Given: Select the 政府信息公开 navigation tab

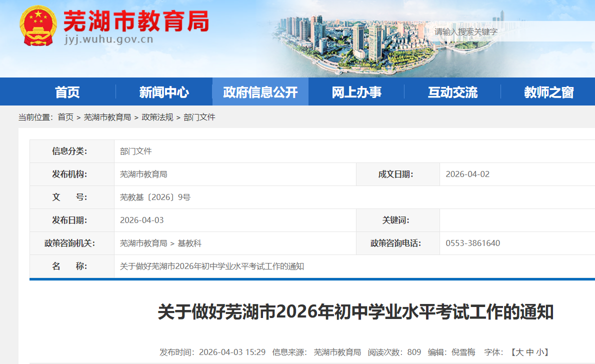Looking at the screenshot, I should point(260,92).
